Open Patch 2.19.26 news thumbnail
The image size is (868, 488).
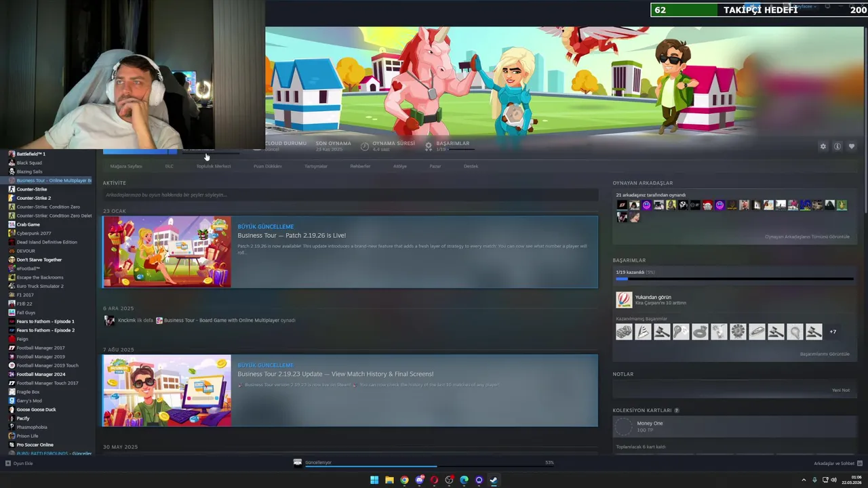167,251
